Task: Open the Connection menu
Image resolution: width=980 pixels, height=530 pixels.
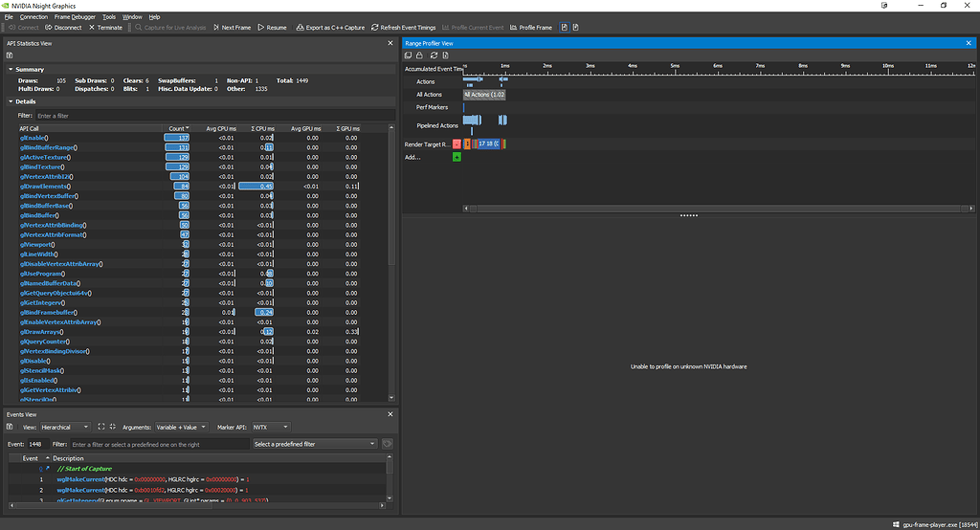Action: pyautogui.click(x=33, y=17)
